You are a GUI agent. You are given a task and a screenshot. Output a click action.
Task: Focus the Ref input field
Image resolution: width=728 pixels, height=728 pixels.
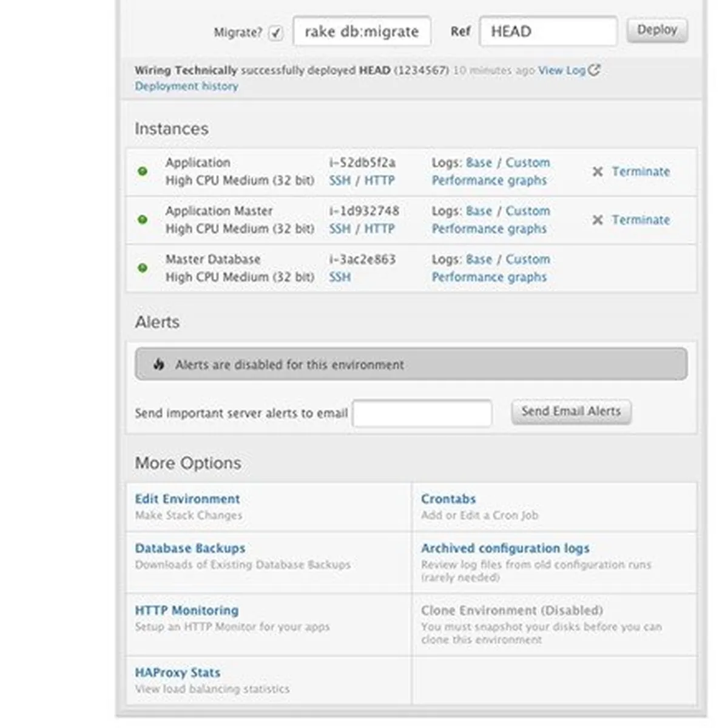click(x=548, y=32)
